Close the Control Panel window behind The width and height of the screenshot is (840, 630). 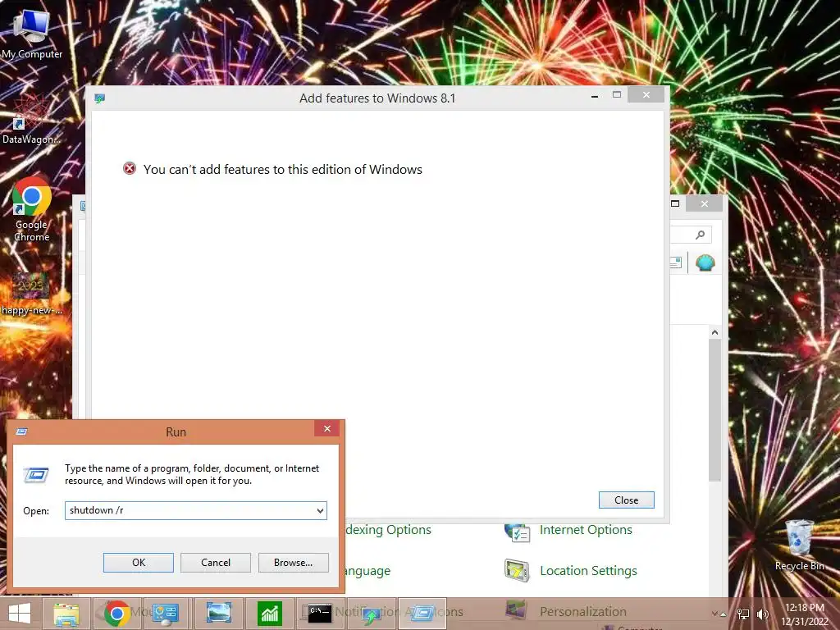[705, 203]
